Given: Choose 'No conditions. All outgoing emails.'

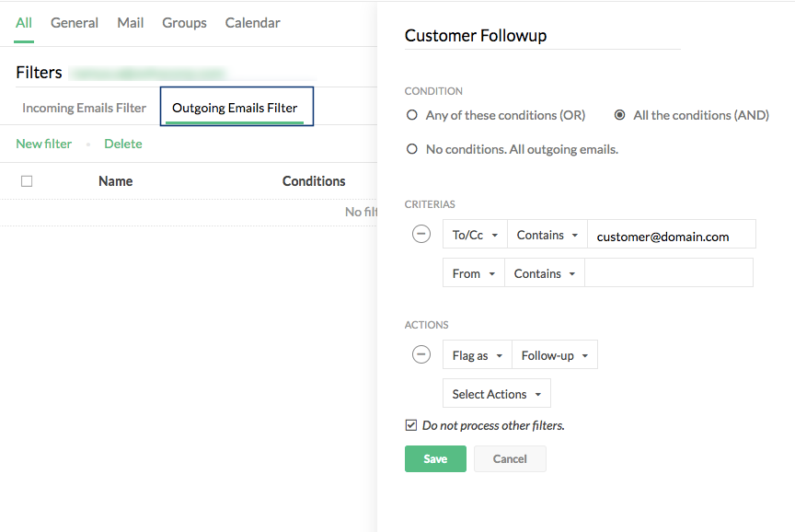Looking at the screenshot, I should (x=412, y=149).
